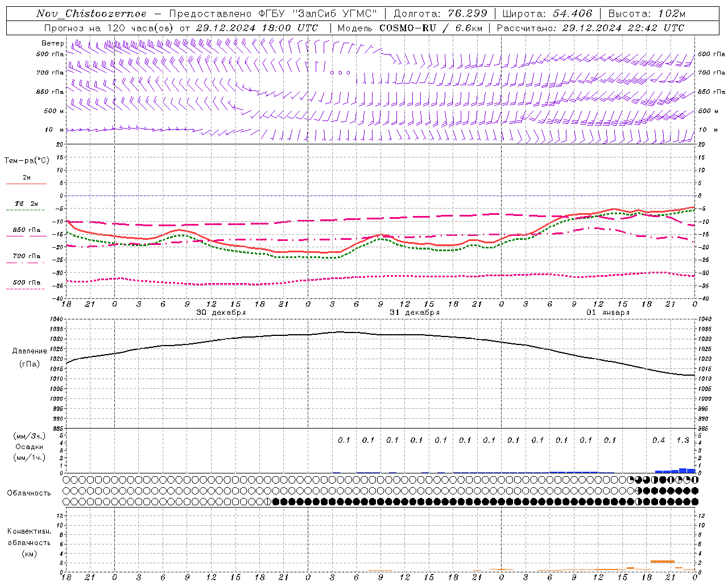Viewport: 728px width, 582px height.
Task: Click the (мм/1ч.) precipitation unit label
Action: coord(30,458)
